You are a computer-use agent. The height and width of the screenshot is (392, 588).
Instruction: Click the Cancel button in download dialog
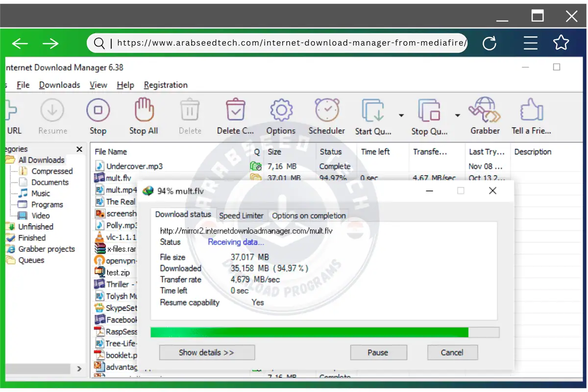click(x=452, y=352)
